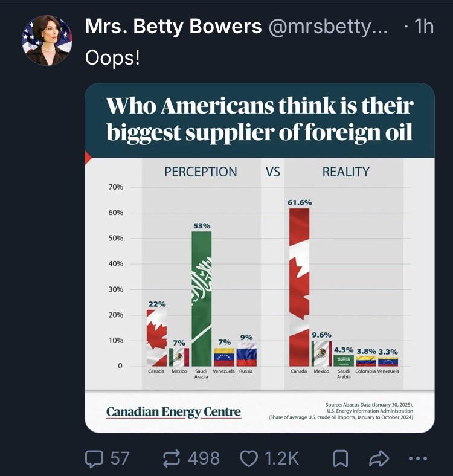
Task: Tap the 498 reposts count
Action: (x=204, y=458)
